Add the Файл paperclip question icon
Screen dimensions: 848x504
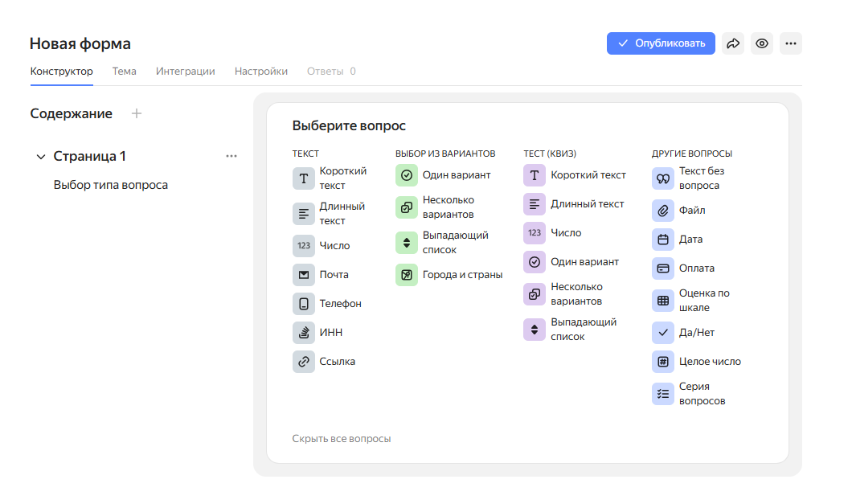[x=663, y=211]
